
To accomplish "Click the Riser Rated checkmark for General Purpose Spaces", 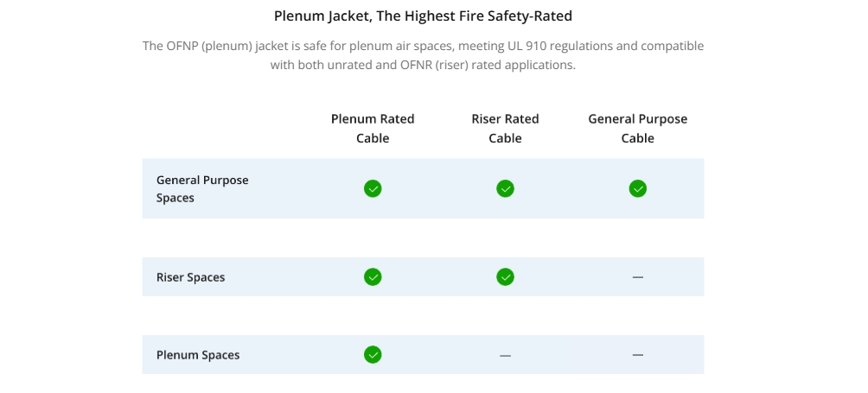I will (505, 188).
